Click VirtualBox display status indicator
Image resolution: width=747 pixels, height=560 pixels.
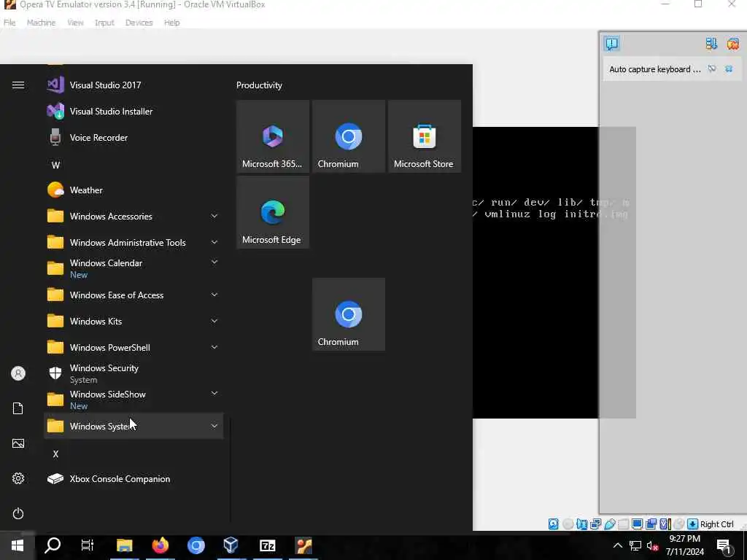coord(638,524)
